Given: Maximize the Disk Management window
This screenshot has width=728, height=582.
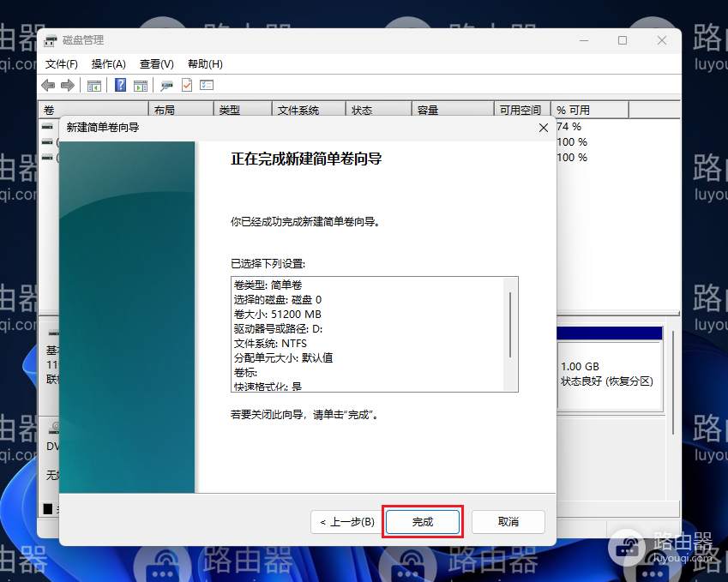Looking at the screenshot, I should (623, 40).
